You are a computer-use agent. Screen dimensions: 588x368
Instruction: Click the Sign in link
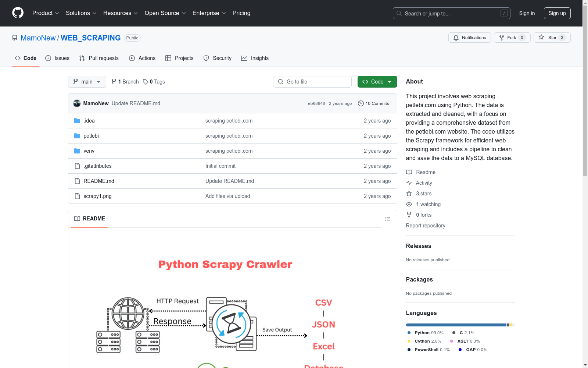click(527, 13)
